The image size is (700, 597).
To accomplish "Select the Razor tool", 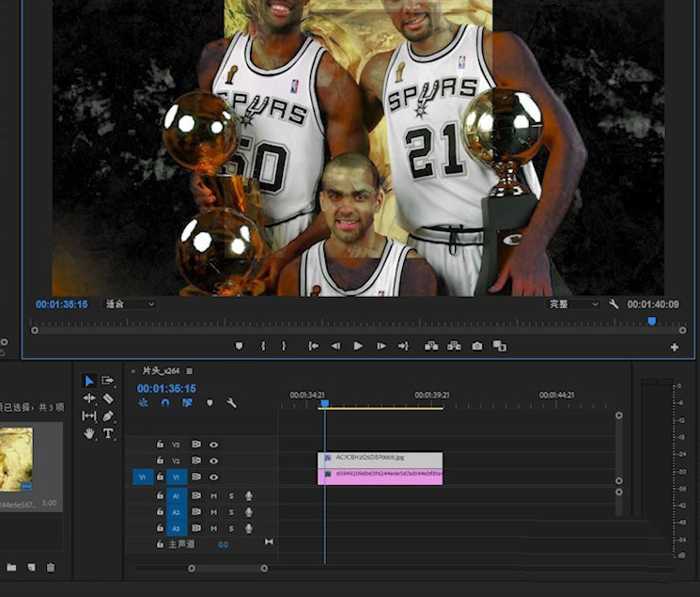I will tap(108, 399).
